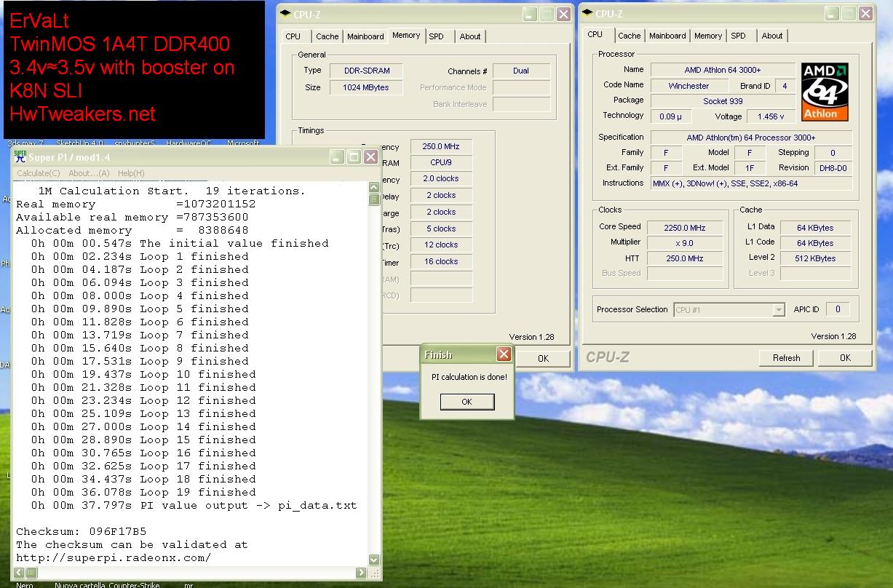893x588 pixels.
Task: Click the Code Name field Winchester
Action: [688, 86]
